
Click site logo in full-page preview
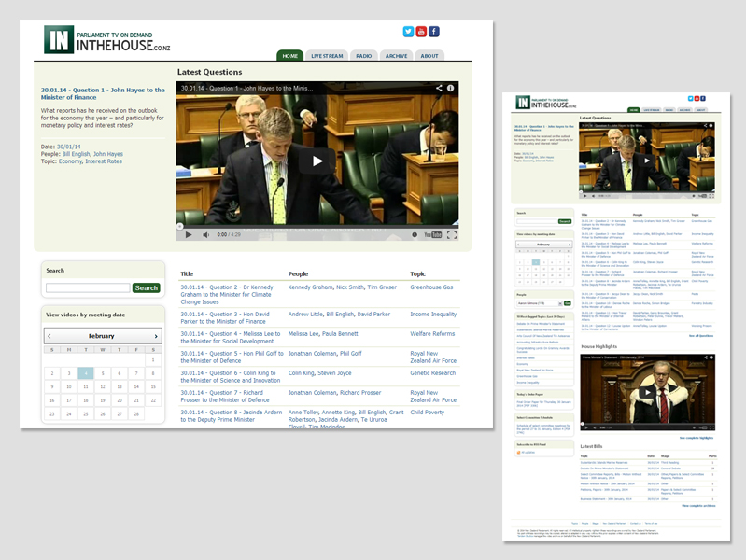coord(545,103)
